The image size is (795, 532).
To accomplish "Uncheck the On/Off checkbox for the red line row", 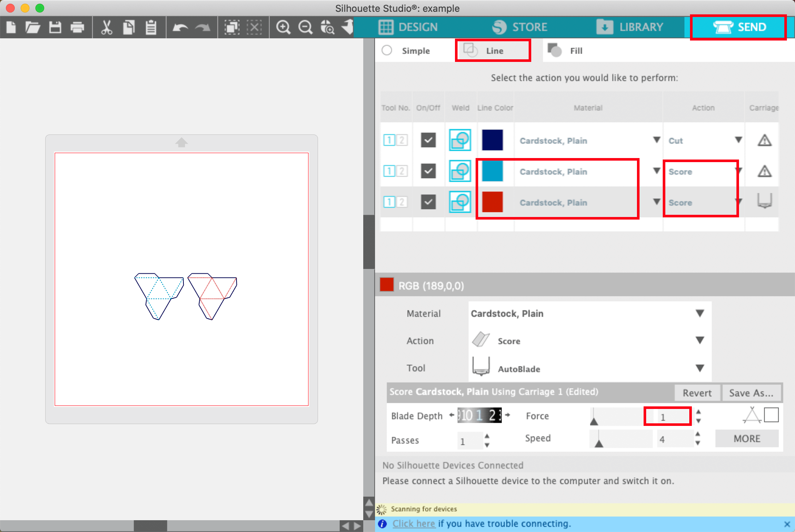I will click(428, 202).
